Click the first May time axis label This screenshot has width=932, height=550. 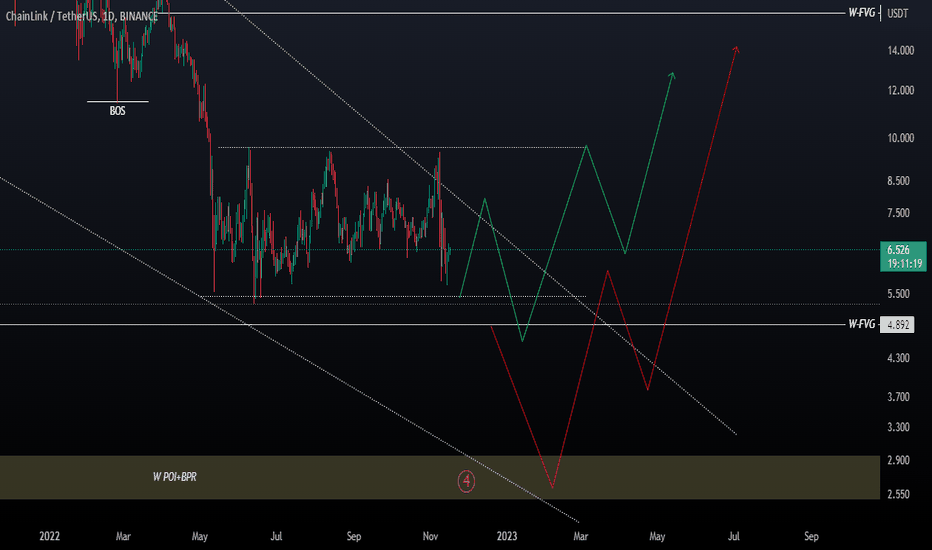[200, 536]
